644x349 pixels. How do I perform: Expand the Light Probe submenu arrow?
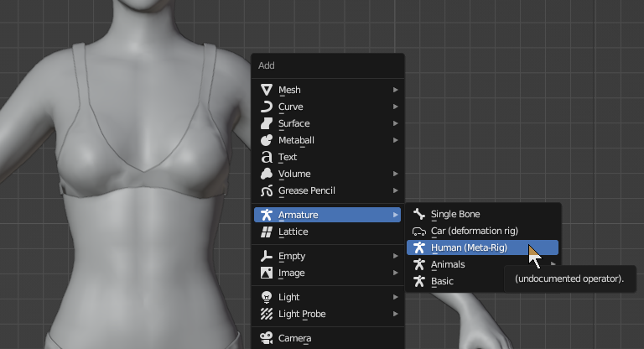(x=395, y=314)
